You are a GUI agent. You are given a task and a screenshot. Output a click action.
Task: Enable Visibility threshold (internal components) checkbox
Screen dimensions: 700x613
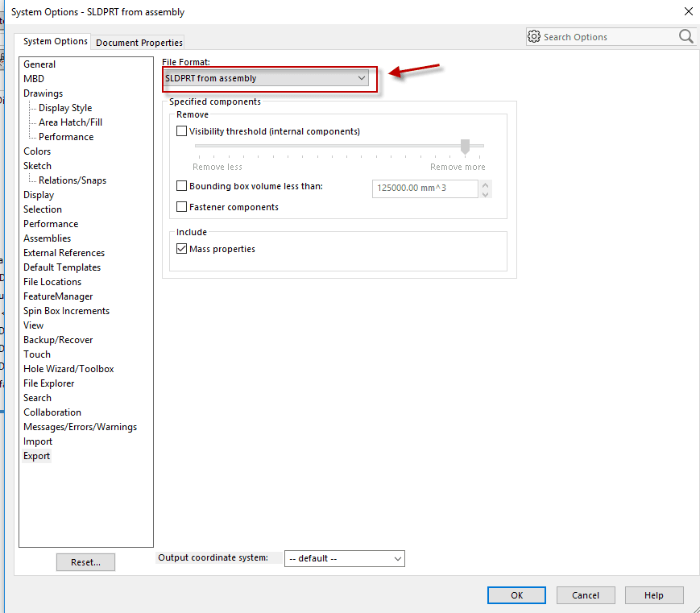(182, 131)
